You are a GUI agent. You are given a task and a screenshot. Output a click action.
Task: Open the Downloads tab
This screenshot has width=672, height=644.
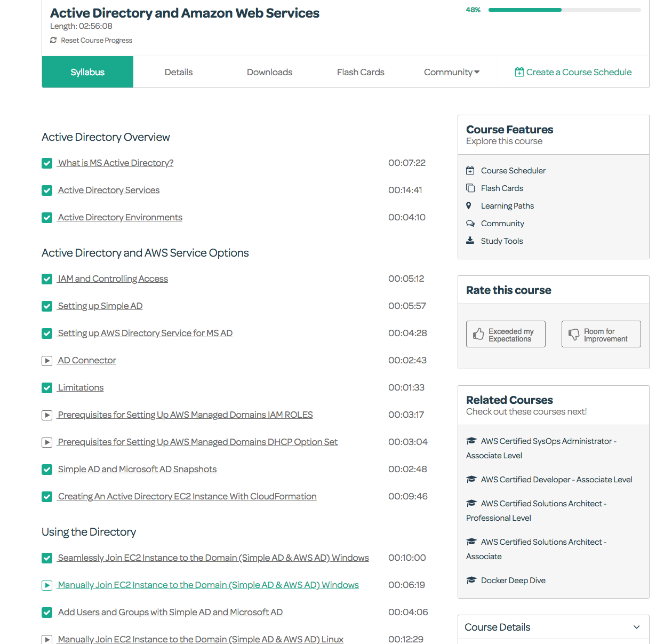(x=269, y=72)
